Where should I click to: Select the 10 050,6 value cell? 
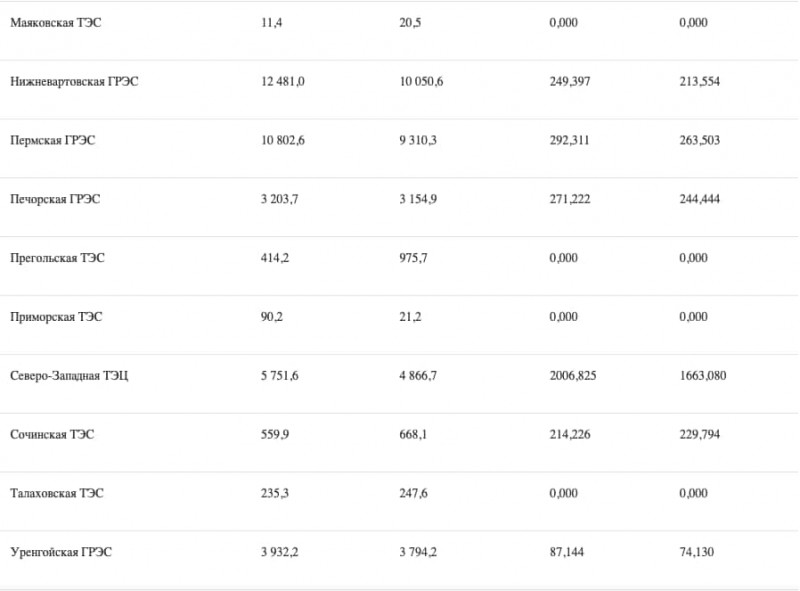point(420,82)
